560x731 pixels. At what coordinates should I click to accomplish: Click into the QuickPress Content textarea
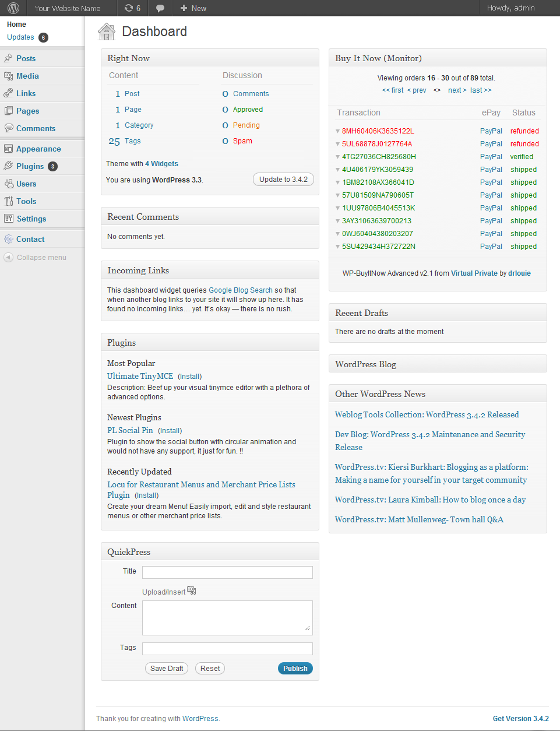(x=227, y=618)
